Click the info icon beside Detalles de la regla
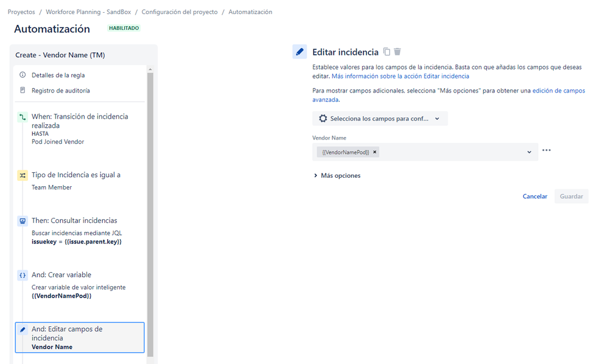Viewport: 608px width, 364px height. pos(23,75)
